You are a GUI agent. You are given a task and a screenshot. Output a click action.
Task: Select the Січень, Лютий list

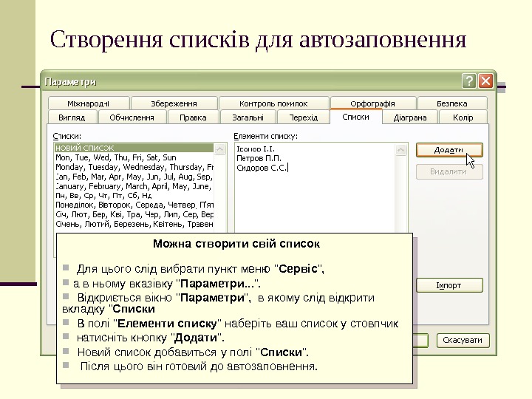[134, 224]
